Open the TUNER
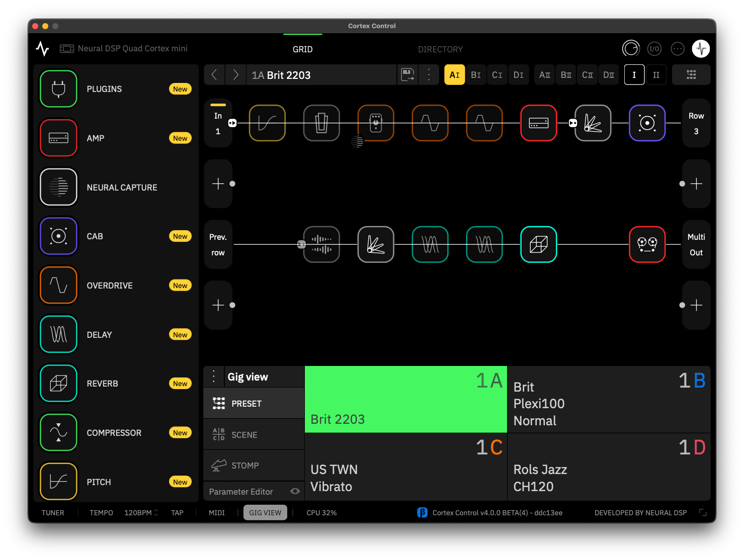This screenshot has width=744, height=560. pyautogui.click(x=53, y=513)
